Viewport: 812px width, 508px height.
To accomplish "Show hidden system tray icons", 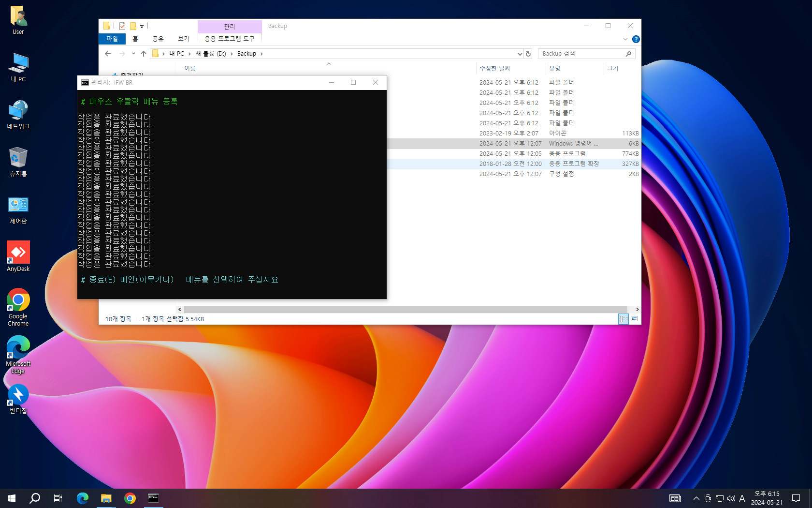I will [696, 498].
